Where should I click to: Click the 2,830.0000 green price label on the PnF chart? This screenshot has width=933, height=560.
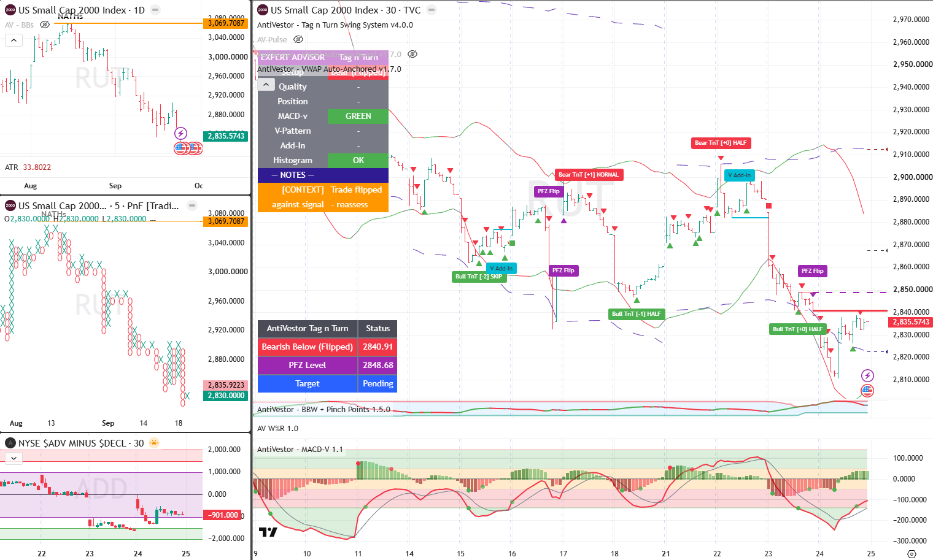(226, 396)
